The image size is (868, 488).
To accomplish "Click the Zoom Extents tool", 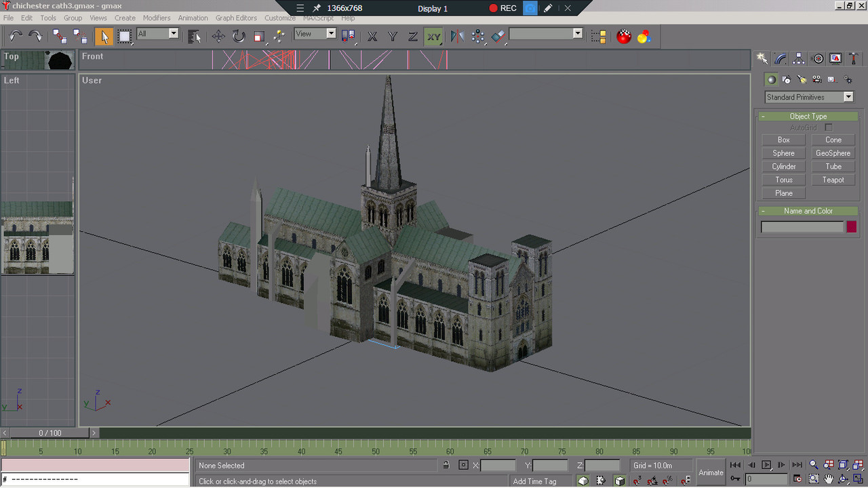I will point(844,465).
